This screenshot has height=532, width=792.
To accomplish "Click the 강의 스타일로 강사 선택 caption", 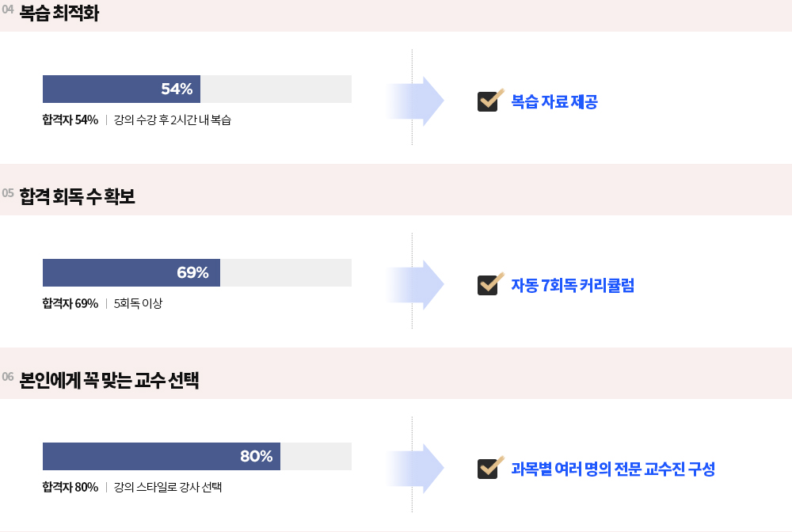I will [x=168, y=488].
